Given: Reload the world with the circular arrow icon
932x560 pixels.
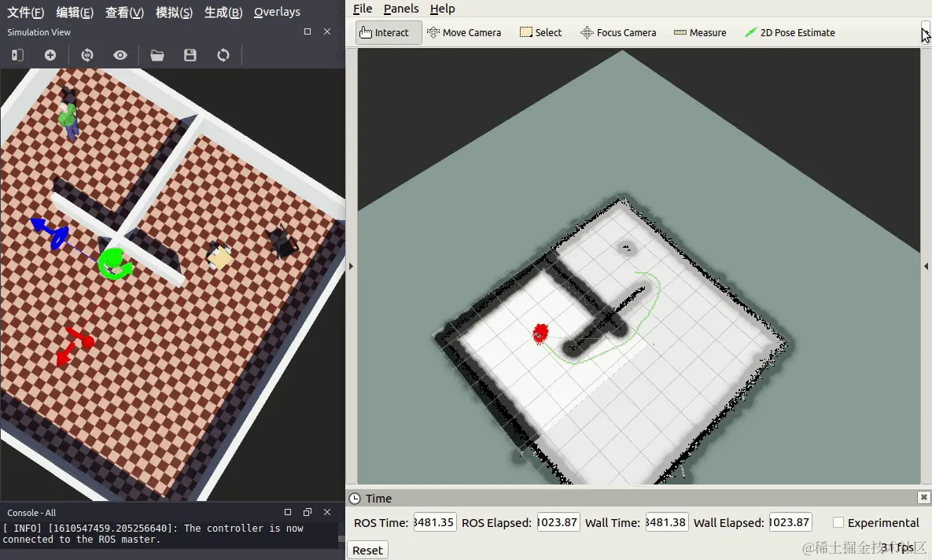Looking at the screenshot, I should pos(223,55).
